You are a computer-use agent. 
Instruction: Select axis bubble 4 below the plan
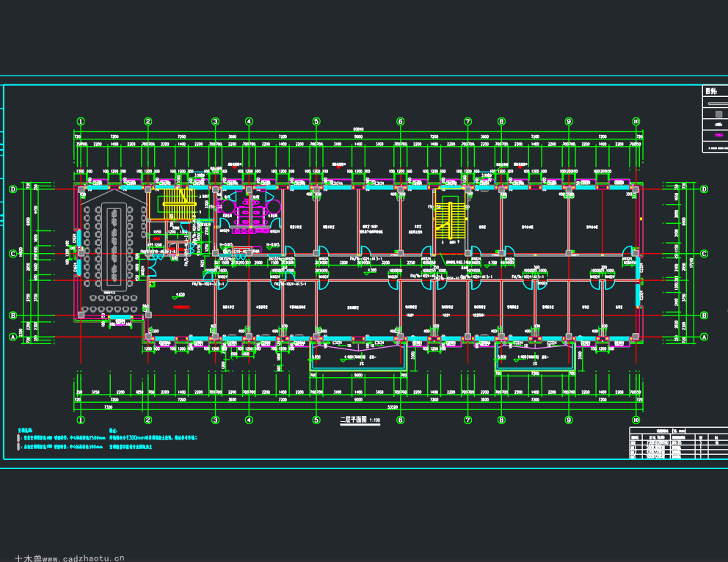(x=249, y=420)
